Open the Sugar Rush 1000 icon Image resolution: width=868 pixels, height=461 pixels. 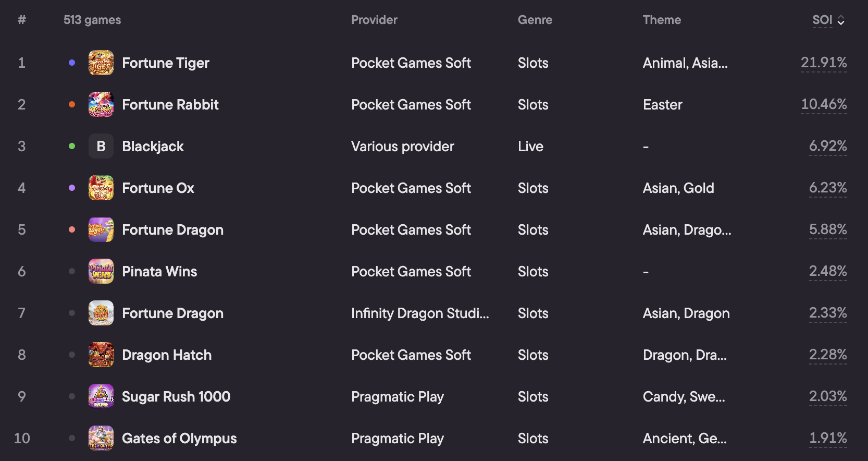pos(101,396)
